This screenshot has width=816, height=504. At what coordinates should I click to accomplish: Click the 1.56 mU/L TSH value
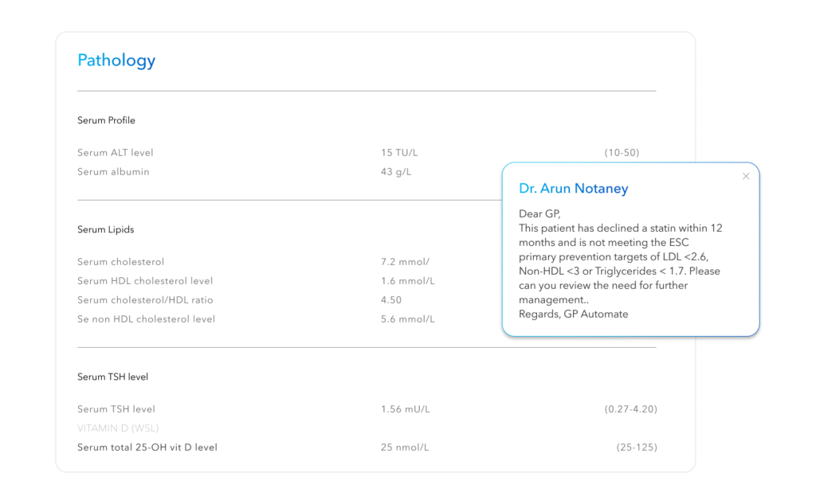pyautogui.click(x=406, y=409)
